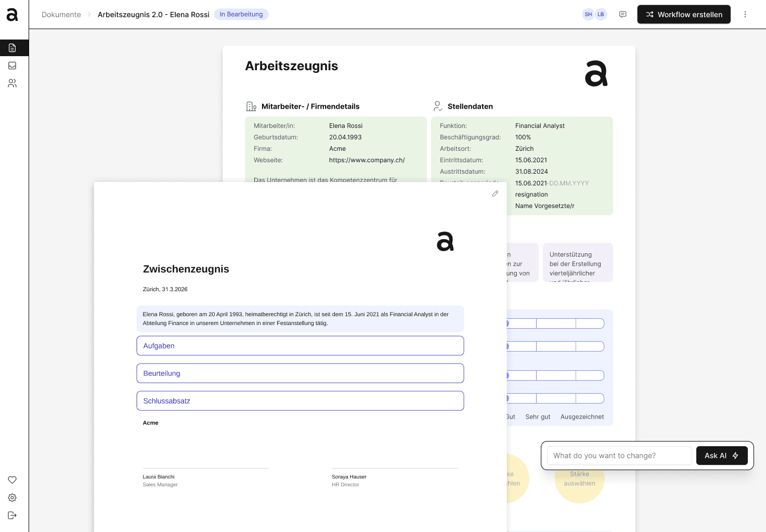
Task: Click the Name Vorgesetzte/r field
Action: [544, 206]
